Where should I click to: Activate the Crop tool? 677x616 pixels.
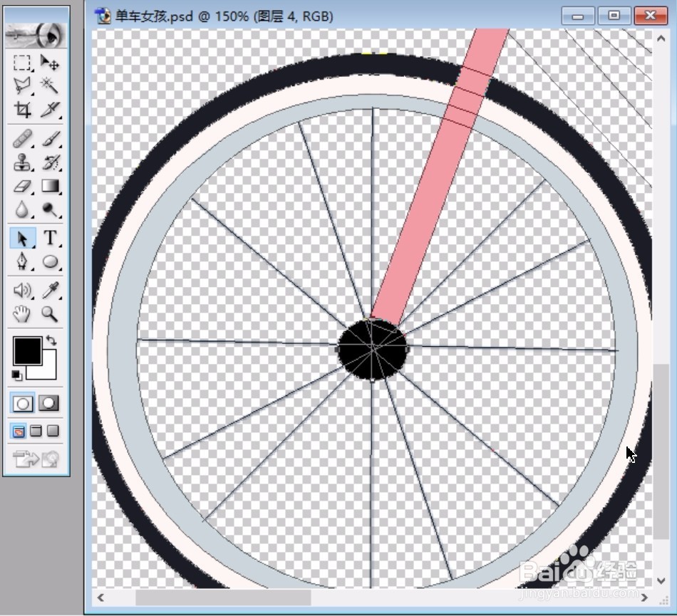point(22,109)
